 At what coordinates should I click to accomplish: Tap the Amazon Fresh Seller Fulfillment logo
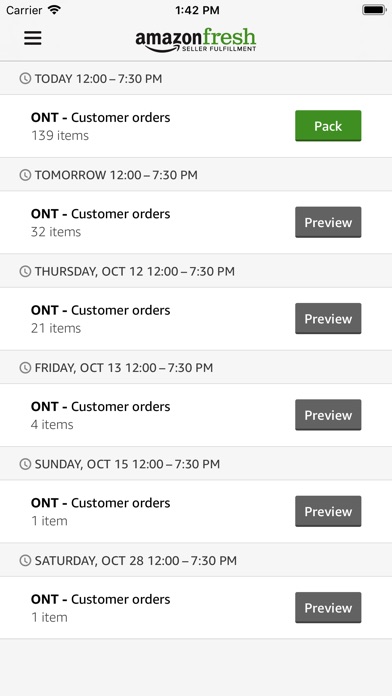coord(196,40)
